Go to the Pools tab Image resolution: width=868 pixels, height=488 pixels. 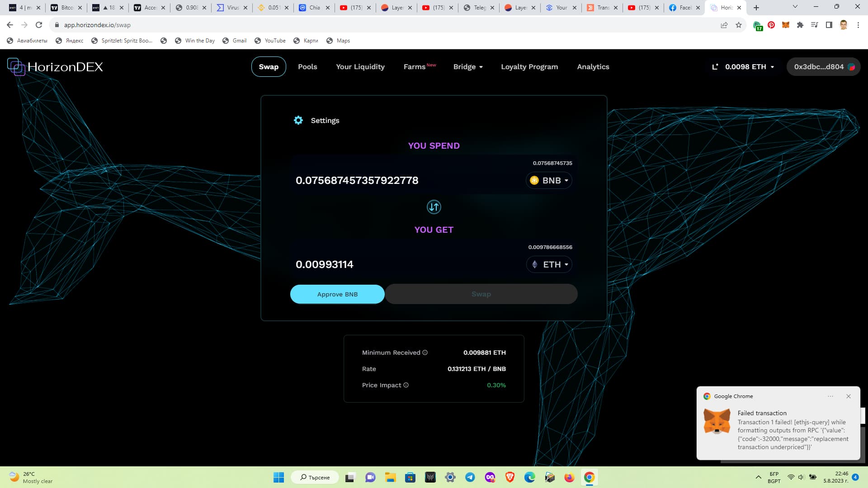tap(307, 67)
